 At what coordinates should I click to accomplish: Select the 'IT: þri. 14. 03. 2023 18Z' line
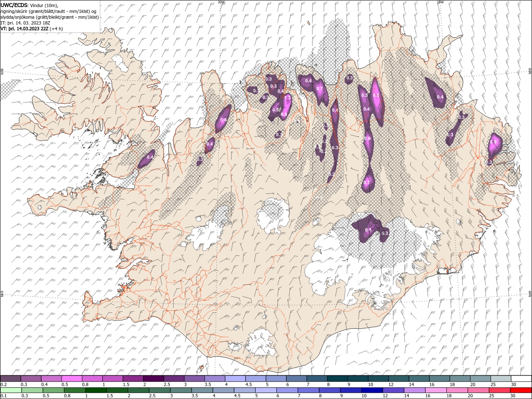[26, 23]
